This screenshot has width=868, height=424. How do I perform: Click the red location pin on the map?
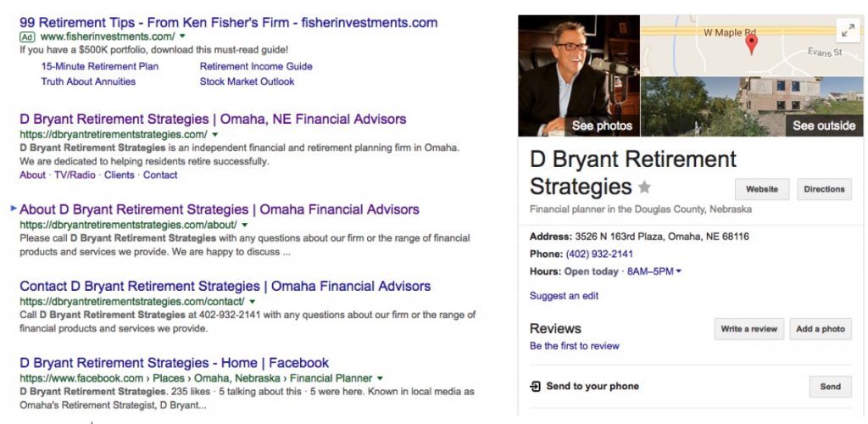coord(751,44)
